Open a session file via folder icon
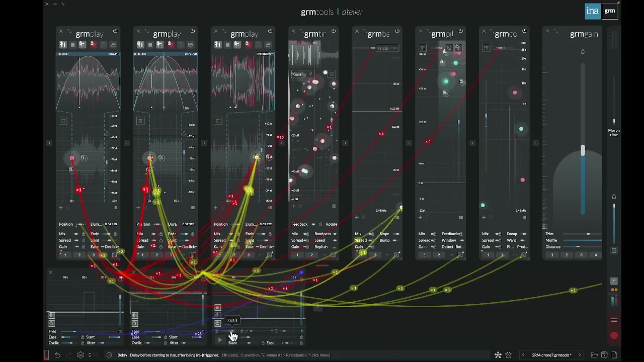644x362 pixels. point(594,355)
